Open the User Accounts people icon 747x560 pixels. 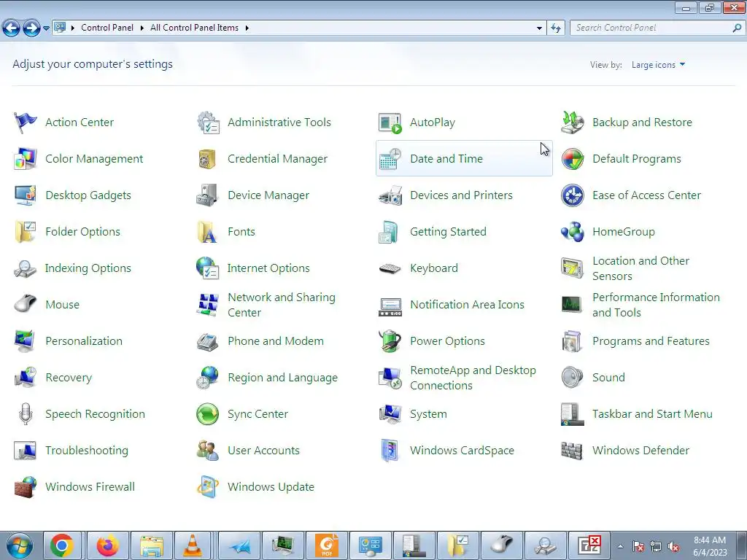(208, 451)
